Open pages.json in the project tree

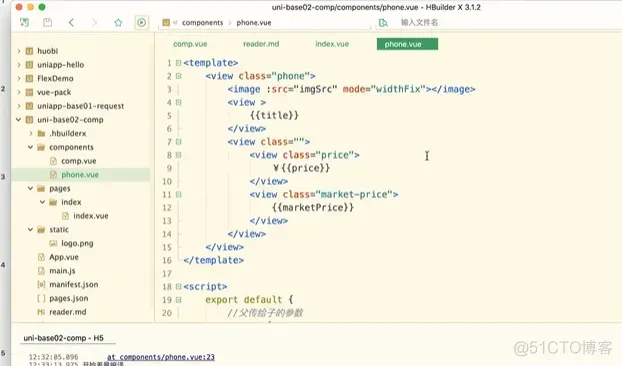point(69,298)
